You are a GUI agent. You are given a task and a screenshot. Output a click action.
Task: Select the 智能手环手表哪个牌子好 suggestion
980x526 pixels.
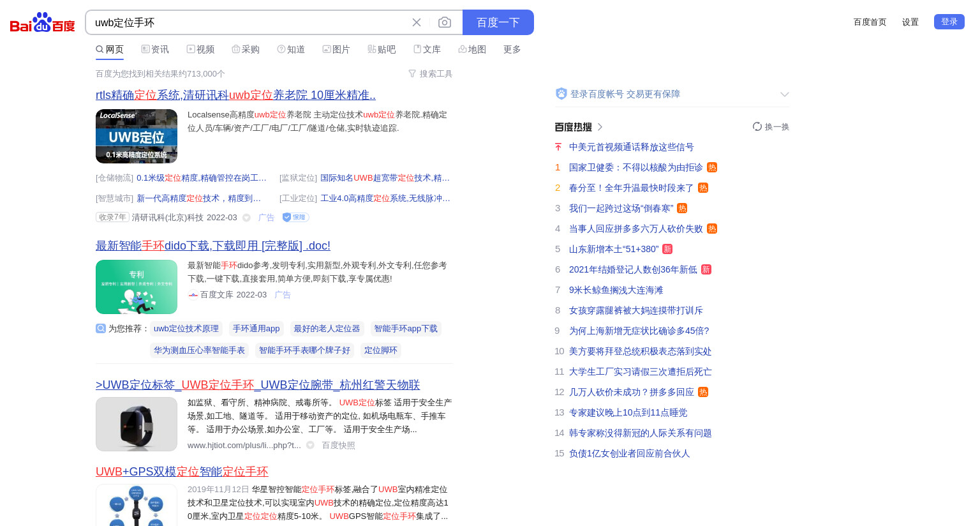304,350
